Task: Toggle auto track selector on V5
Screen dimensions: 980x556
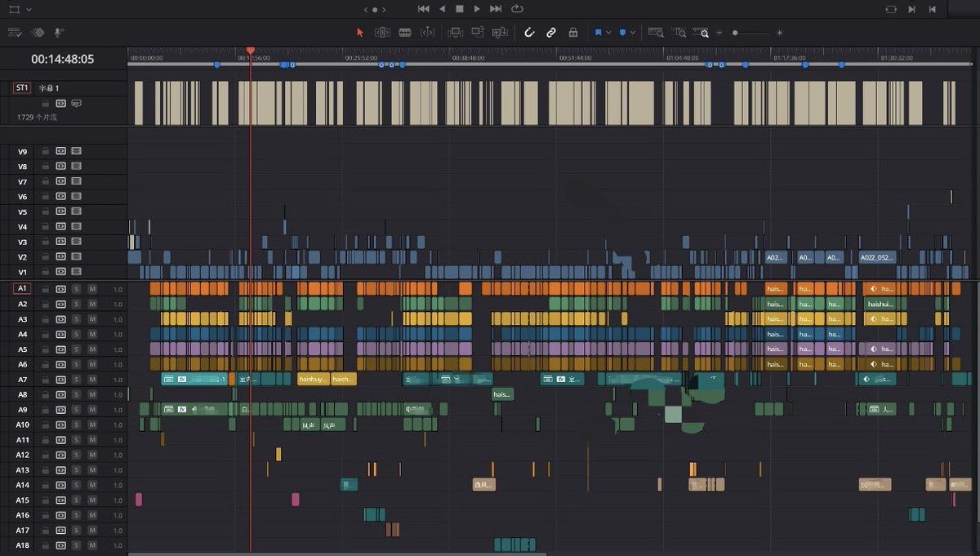Action: pyautogui.click(x=61, y=211)
